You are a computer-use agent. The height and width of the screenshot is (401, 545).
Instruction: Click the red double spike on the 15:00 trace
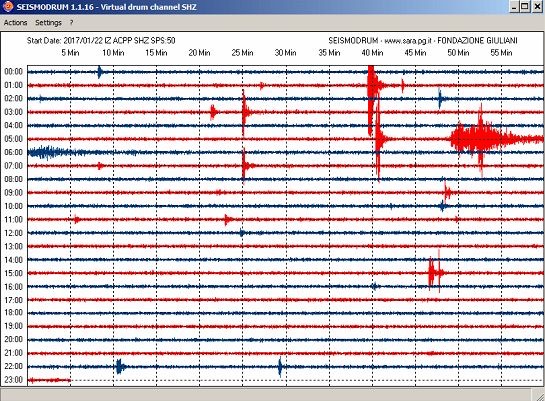[x=435, y=272]
